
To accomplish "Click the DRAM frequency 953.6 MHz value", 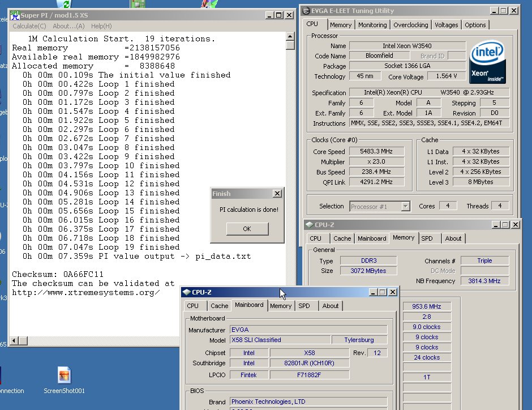I will coord(427,306).
